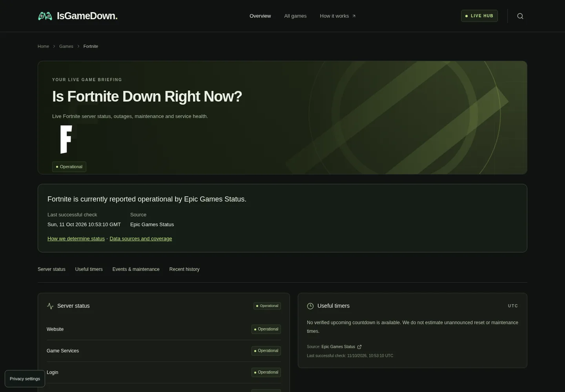Open the external link icon beside Epic Games Status
The image size is (565, 392).
(359, 347)
